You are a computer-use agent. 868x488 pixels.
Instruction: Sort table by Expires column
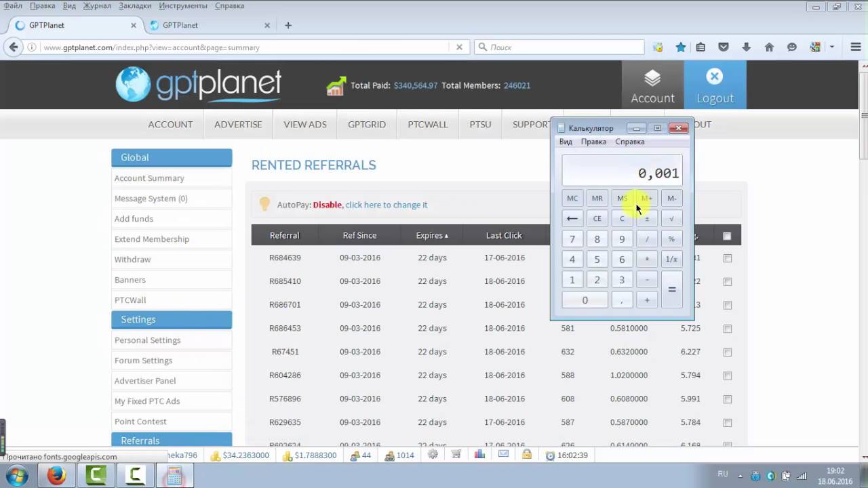(x=432, y=235)
